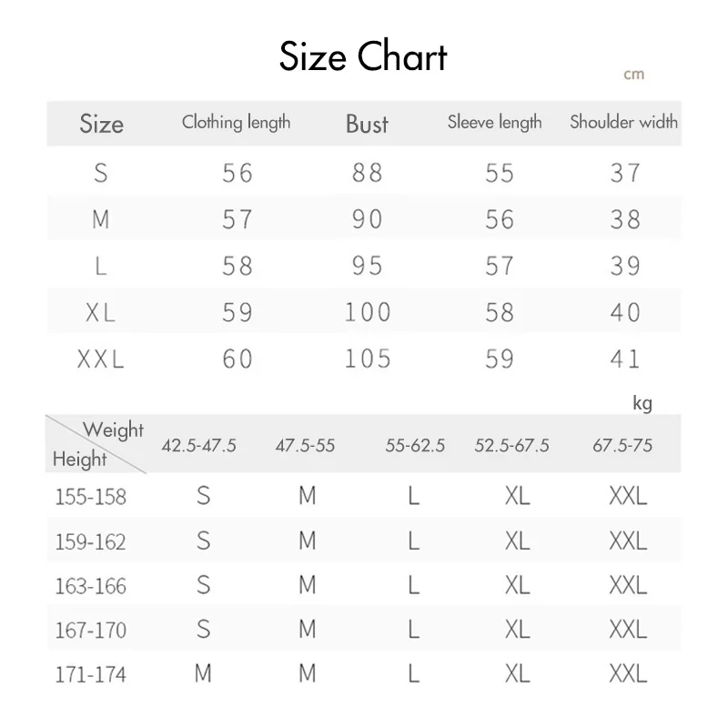Click the Size Chart title
This screenshot has width=728, height=728.
[363, 56]
